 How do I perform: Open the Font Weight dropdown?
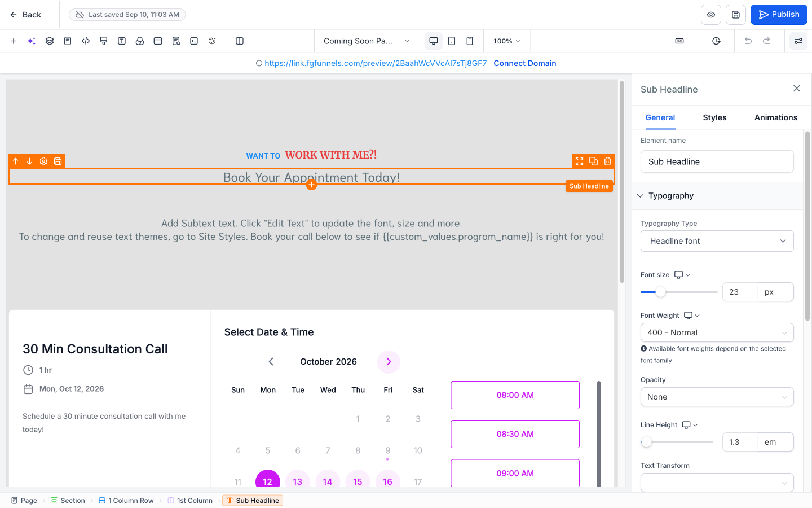point(717,332)
